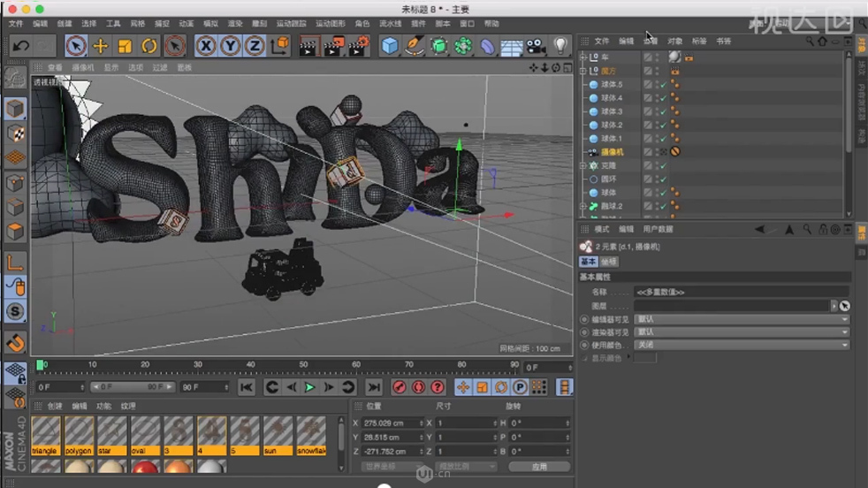Click the timeline ruler at frame 50
868x488 pixels.
tap(303, 365)
